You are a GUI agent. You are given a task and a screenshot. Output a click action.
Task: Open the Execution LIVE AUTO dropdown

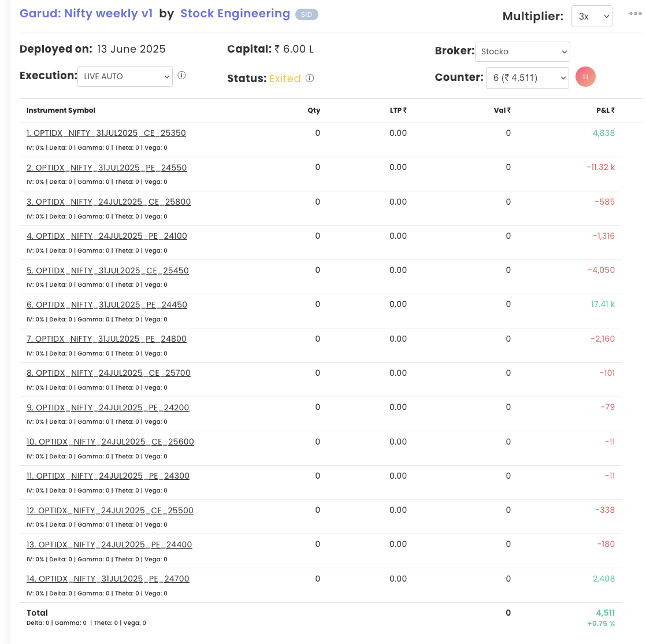click(125, 76)
